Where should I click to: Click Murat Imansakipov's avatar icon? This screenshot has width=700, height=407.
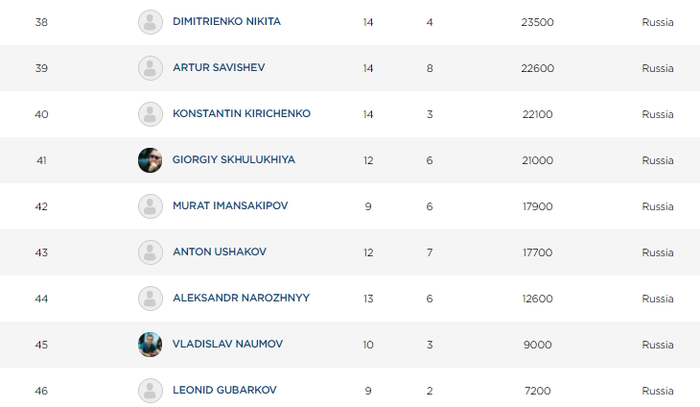[150, 206]
